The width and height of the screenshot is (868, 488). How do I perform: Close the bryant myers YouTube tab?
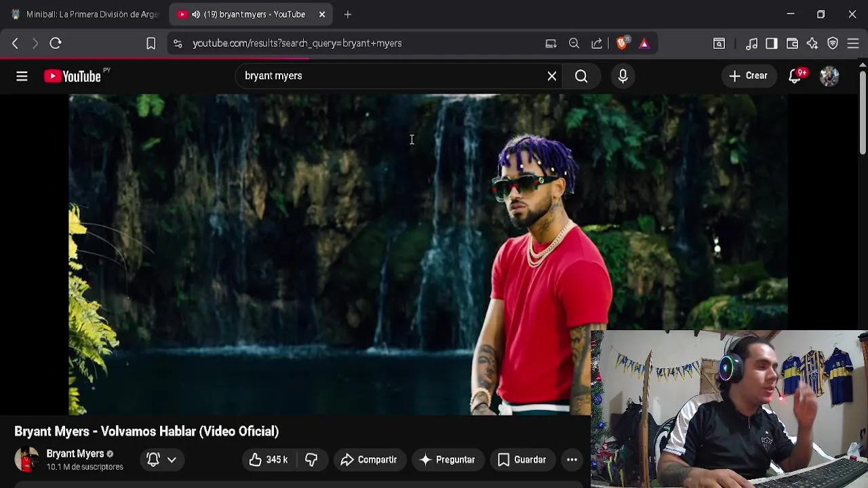pos(322,14)
